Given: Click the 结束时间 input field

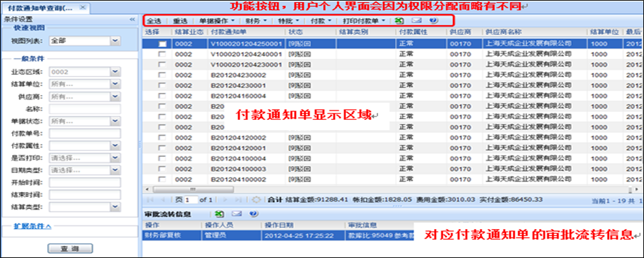Looking at the screenshot, I should [x=85, y=195].
